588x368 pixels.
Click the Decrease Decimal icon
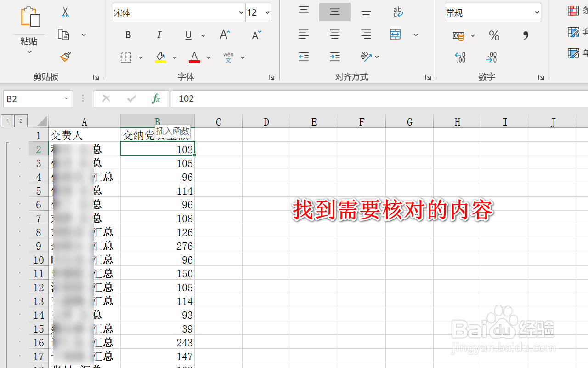point(491,57)
